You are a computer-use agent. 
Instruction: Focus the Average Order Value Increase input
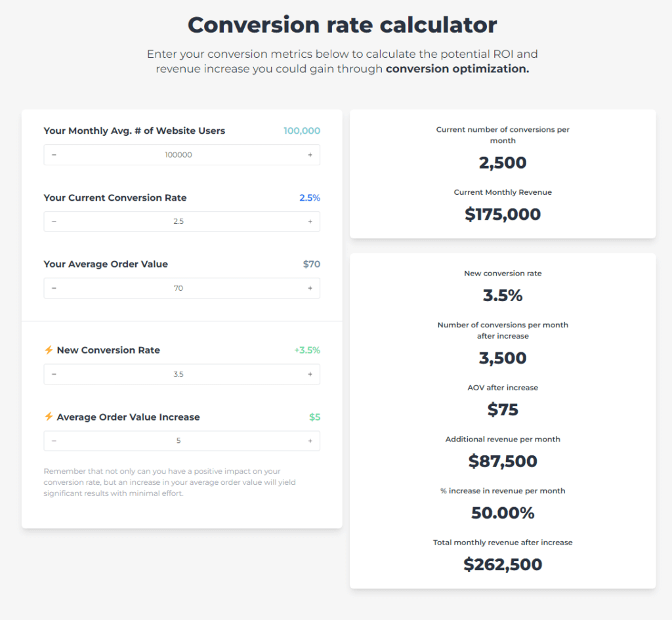coord(178,441)
